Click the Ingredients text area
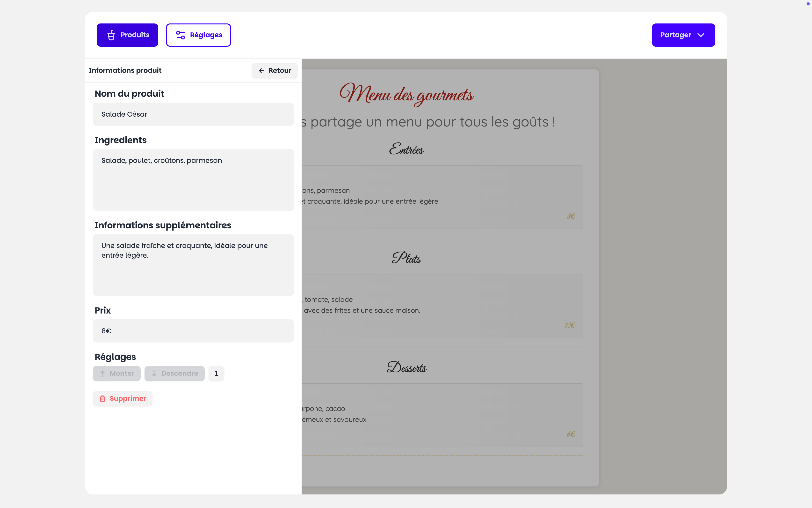 pyautogui.click(x=193, y=180)
